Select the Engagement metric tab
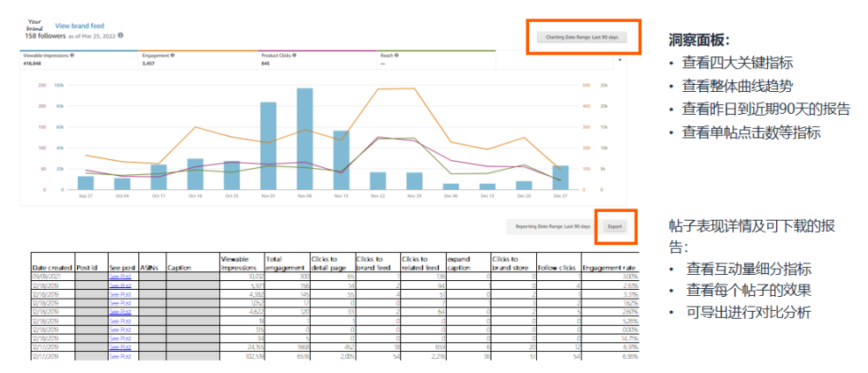Image resolution: width=868 pixels, height=373 pixels. click(x=198, y=60)
